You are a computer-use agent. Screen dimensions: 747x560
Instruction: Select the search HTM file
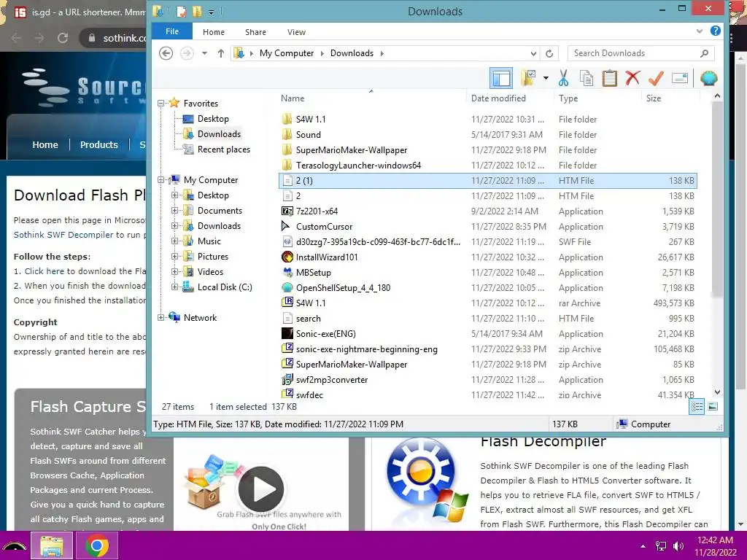click(x=309, y=319)
